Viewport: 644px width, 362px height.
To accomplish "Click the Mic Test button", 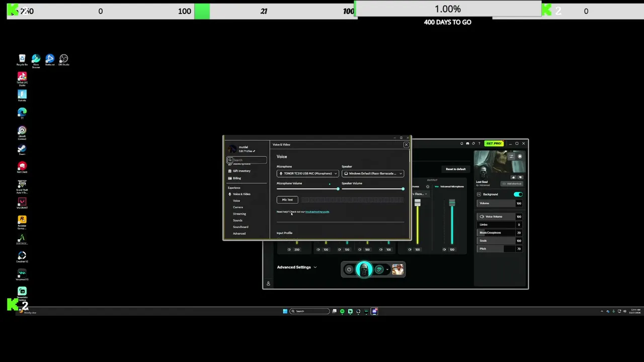I will (x=287, y=200).
